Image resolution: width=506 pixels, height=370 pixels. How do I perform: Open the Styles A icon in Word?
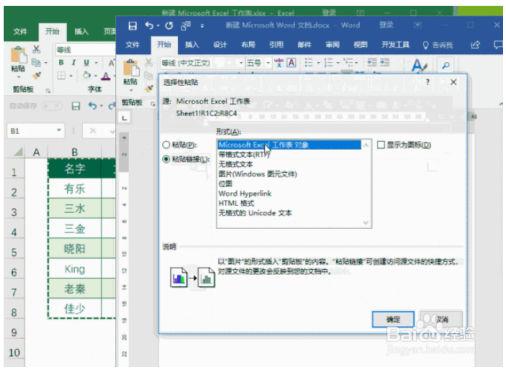tap(419, 65)
